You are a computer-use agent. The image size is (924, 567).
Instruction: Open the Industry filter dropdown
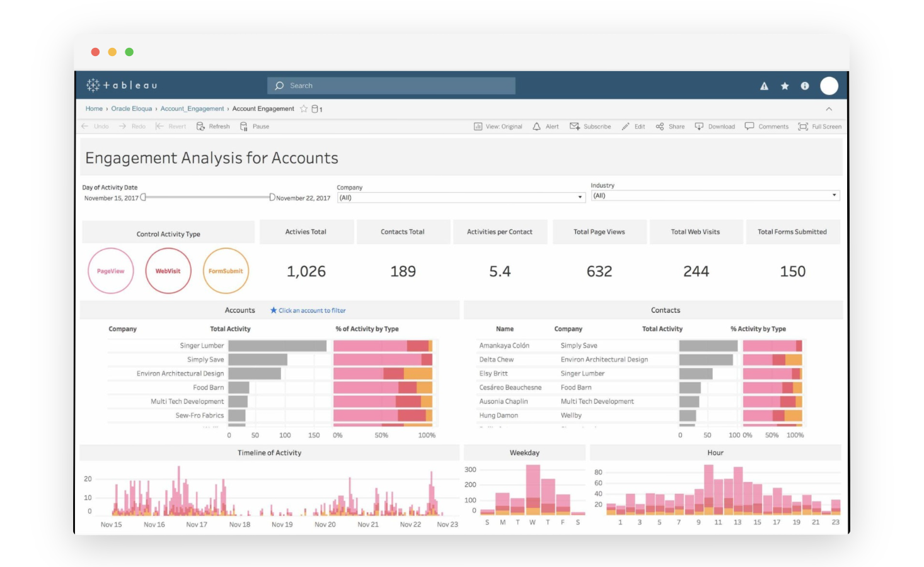pyautogui.click(x=715, y=196)
